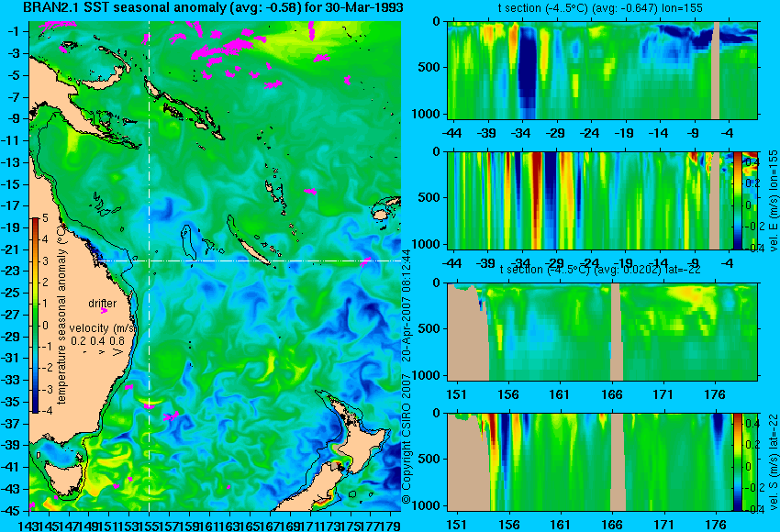Click the eastward velocity color bar for lon=155
Viewport: 780px width, 532px height.
pyautogui.click(x=737, y=201)
